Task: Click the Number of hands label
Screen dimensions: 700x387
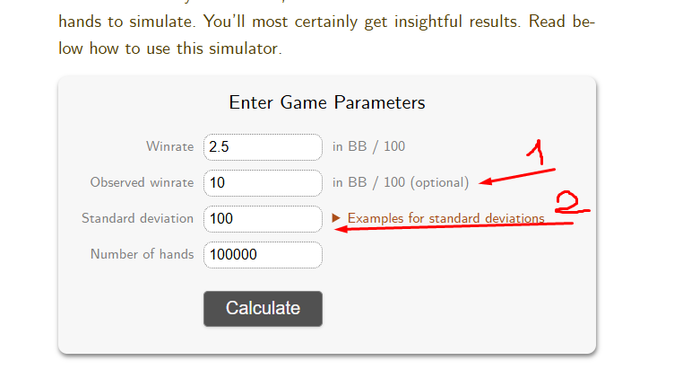Action: click(x=142, y=254)
